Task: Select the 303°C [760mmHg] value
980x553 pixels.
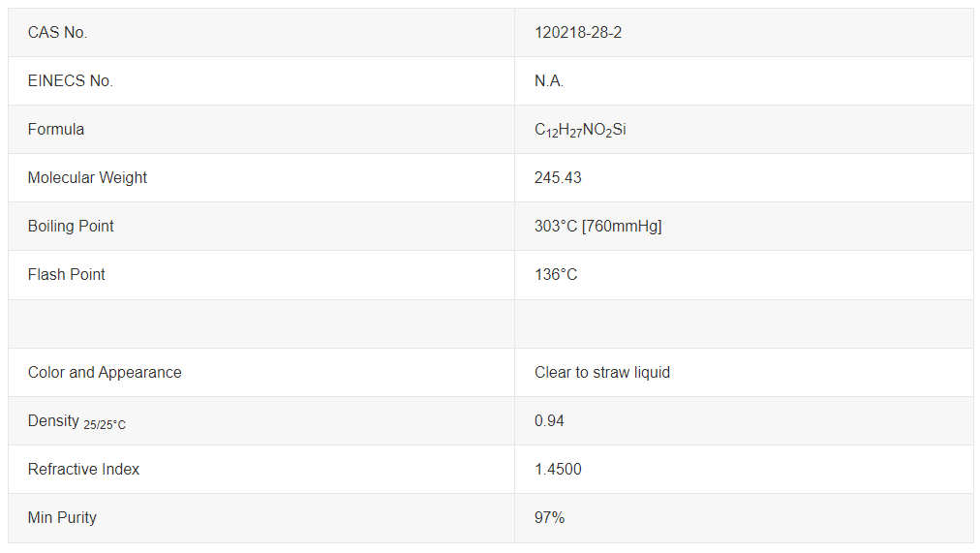Action: tap(597, 227)
